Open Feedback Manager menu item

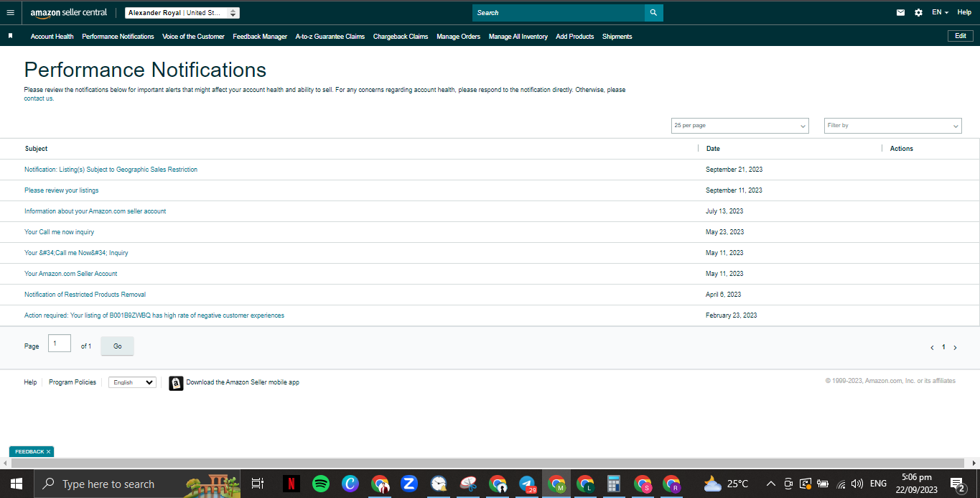point(260,37)
